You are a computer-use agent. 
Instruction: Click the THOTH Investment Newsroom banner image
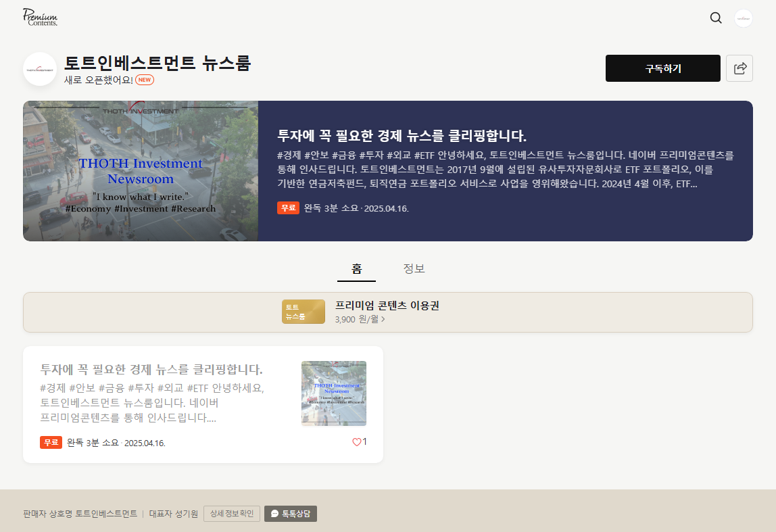[141, 171]
